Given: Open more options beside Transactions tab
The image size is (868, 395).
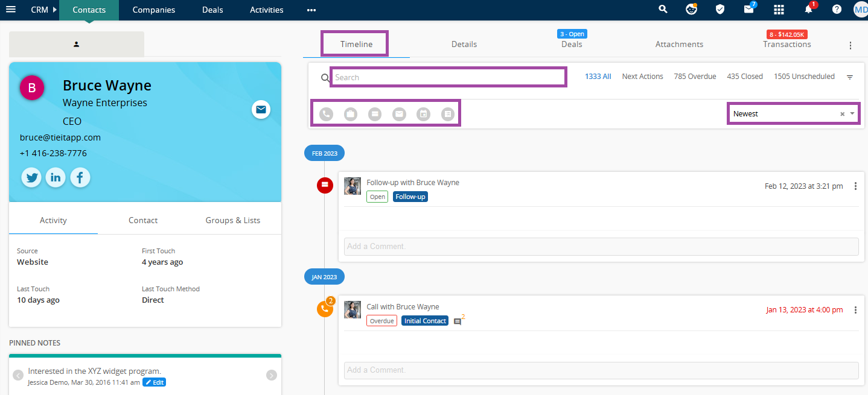Looking at the screenshot, I should (x=850, y=45).
